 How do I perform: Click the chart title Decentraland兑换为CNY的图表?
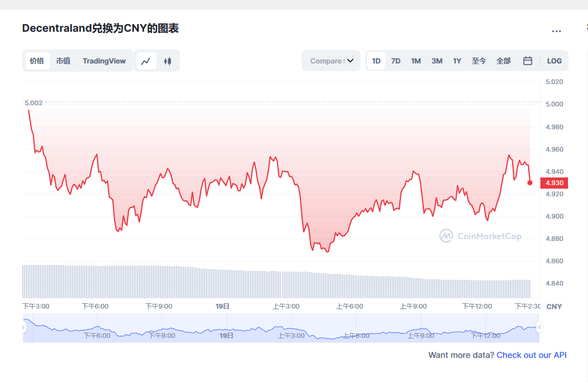pyautogui.click(x=101, y=28)
